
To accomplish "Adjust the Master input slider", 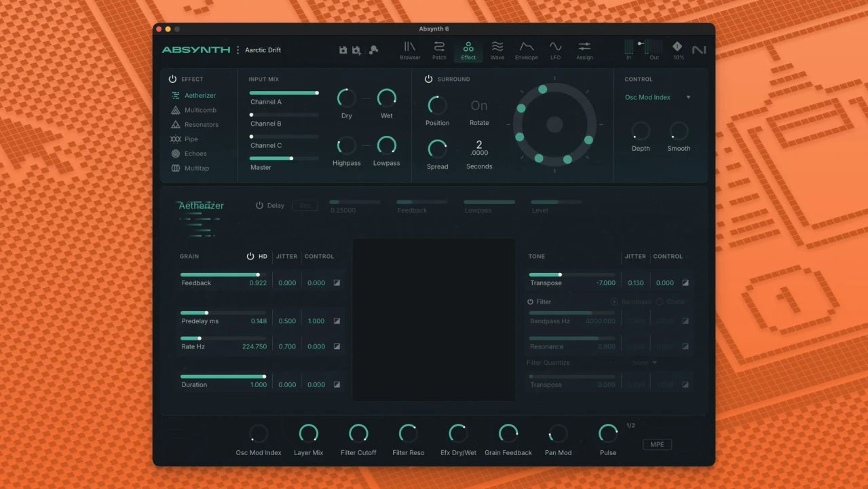I will (284, 158).
